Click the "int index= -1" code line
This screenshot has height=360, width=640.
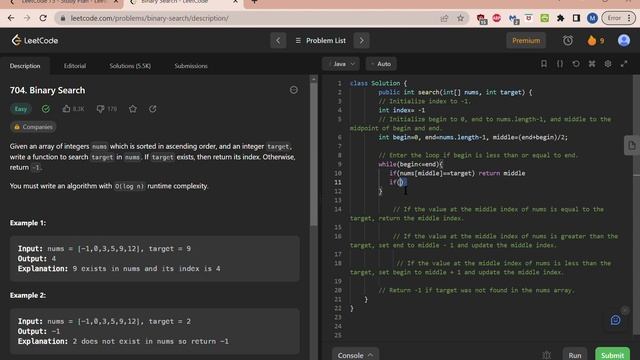(402, 110)
